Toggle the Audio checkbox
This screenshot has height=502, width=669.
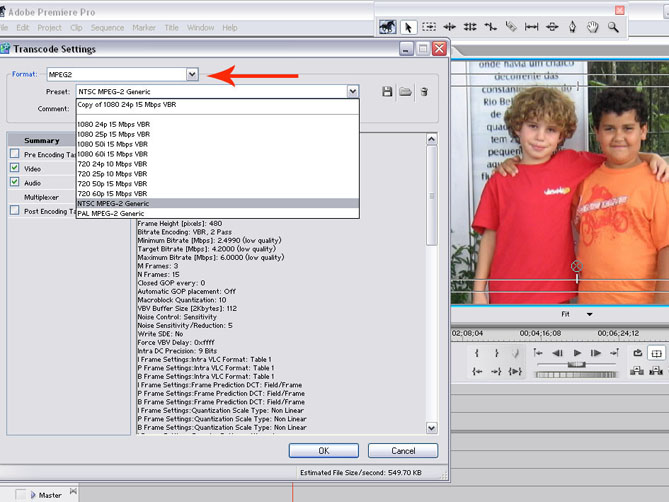click(14, 183)
